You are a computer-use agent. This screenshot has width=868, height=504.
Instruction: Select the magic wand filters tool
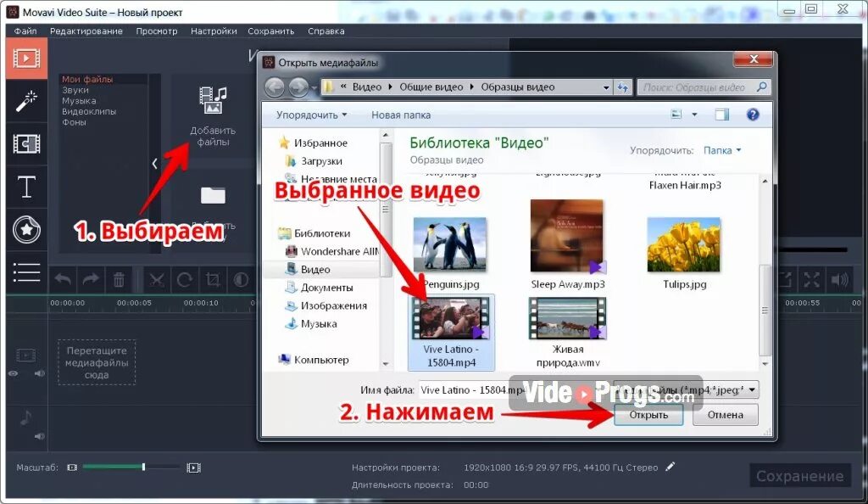(26, 101)
